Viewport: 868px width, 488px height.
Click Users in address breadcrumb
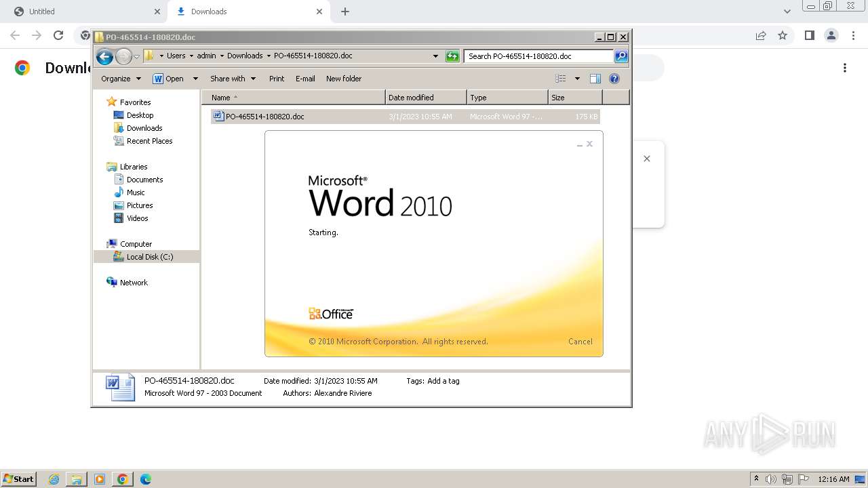click(176, 56)
